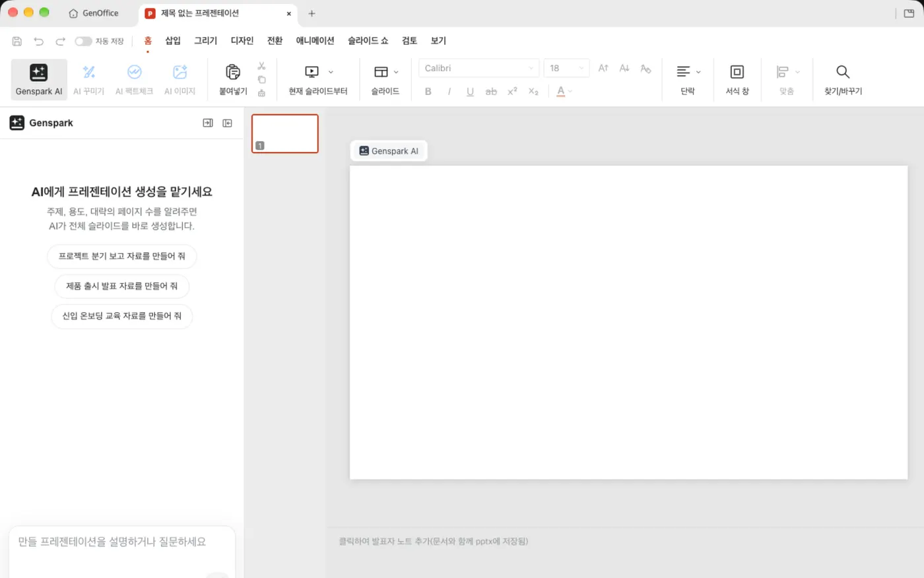The width and height of the screenshot is (924, 578).
Task: Click the scissors cut icon
Action: tap(261, 66)
